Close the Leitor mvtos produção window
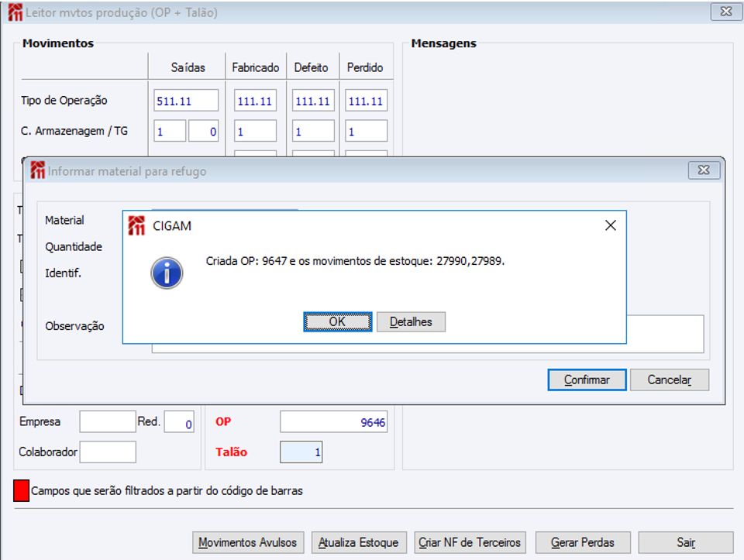The height and width of the screenshot is (560, 744). point(726,12)
